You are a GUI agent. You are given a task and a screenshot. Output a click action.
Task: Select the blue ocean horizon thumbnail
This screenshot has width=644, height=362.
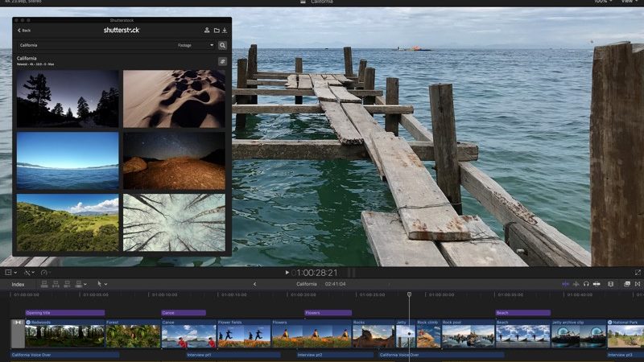tap(68, 161)
